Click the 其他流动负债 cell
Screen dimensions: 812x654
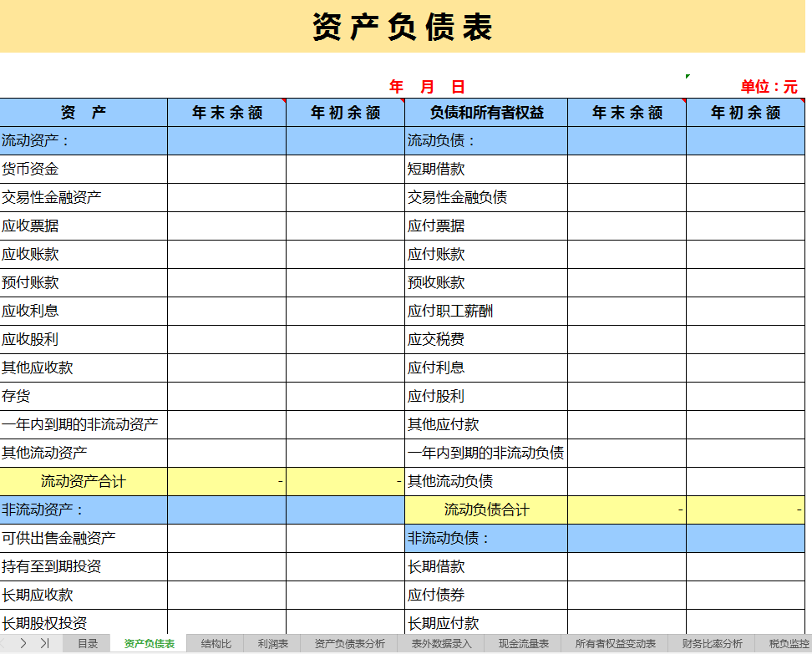[x=486, y=482]
